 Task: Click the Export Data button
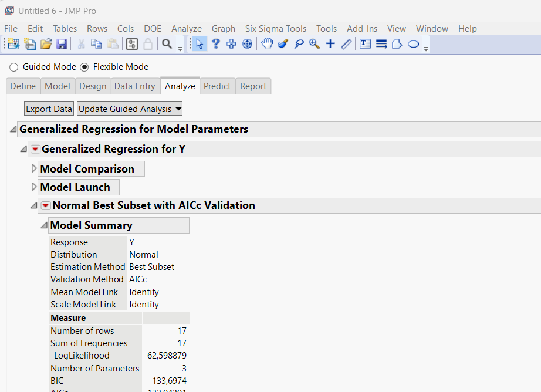pyautogui.click(x=48, y=109)
